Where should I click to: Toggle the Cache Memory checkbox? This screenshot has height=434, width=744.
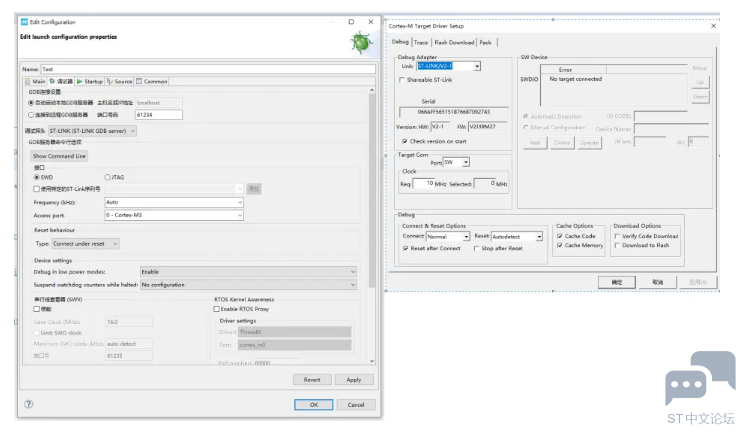point(560,245)
